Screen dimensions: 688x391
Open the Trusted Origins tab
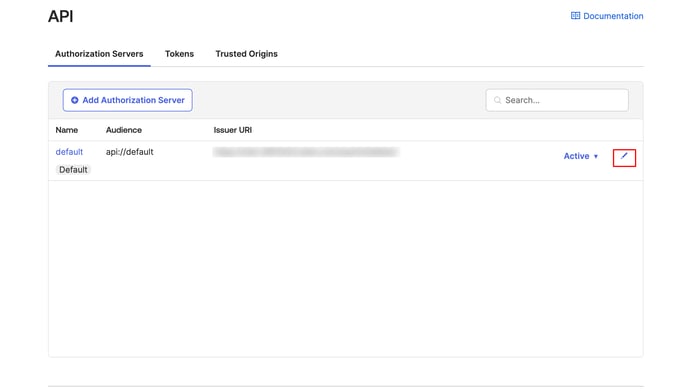coord(247,54)
